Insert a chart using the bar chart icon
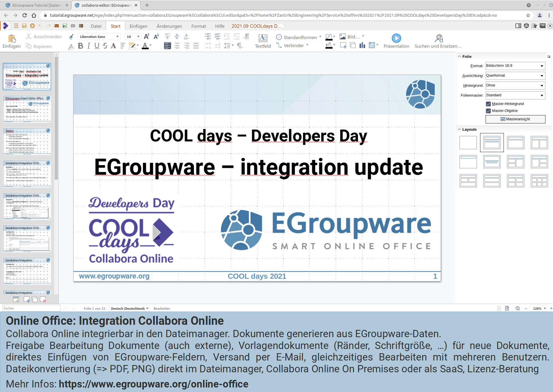The height and width of the screenshot is (392, 553). [362, 45]
